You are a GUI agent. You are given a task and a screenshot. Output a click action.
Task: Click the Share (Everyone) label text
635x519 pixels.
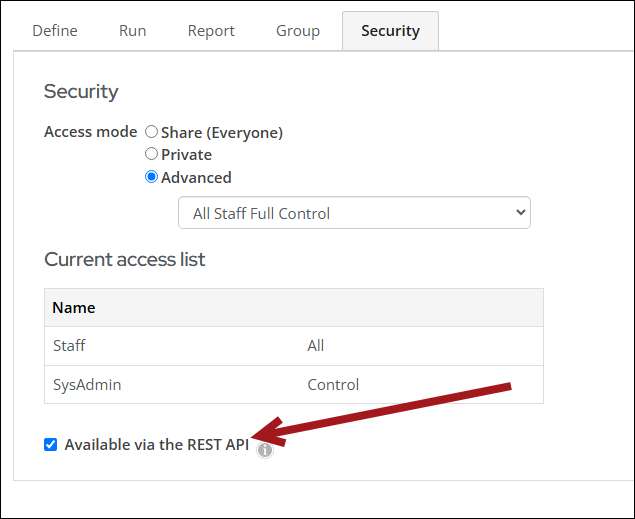[222, 133]
